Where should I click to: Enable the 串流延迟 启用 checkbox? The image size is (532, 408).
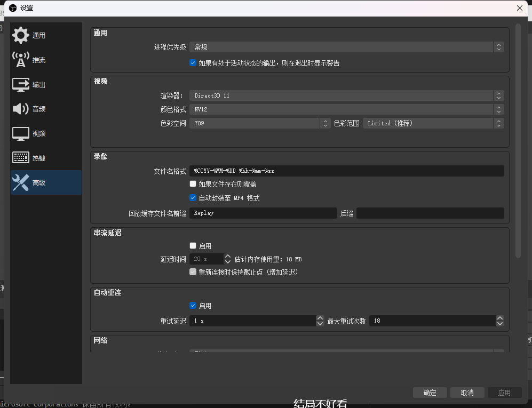pyautogui.click(x=193, y=246)
